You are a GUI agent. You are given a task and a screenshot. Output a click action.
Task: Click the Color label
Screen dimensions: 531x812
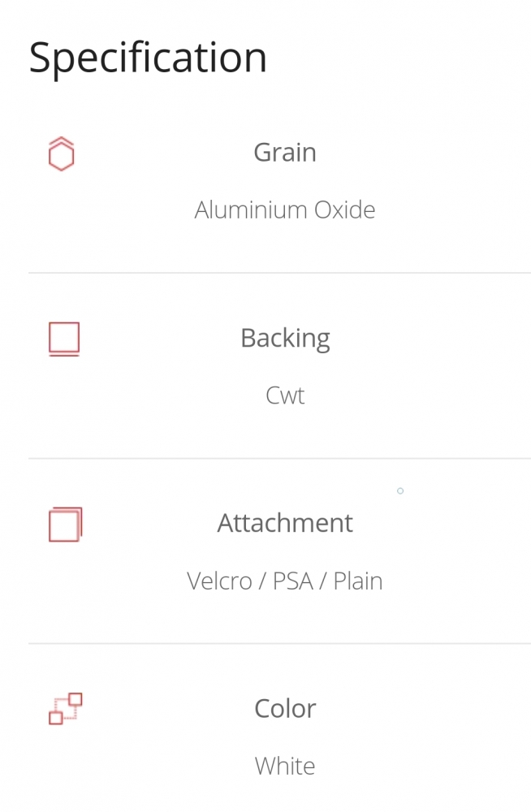click(x=285, y=708)
